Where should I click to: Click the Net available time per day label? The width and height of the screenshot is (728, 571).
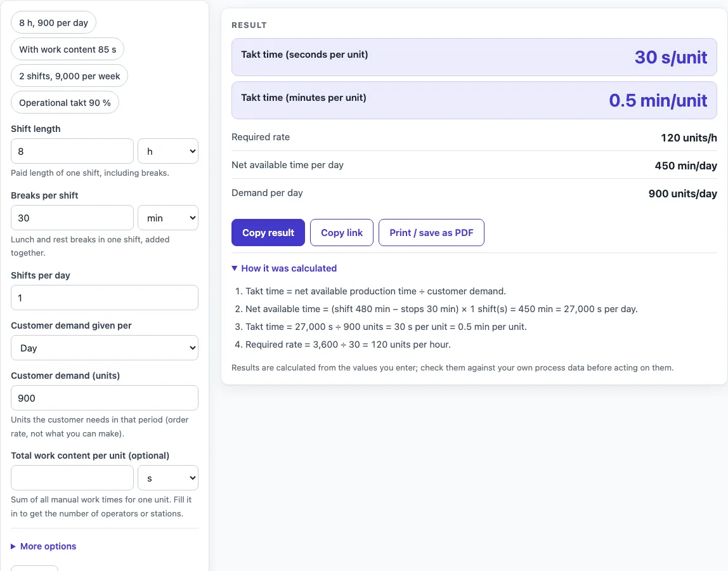(x=287, y=165)
